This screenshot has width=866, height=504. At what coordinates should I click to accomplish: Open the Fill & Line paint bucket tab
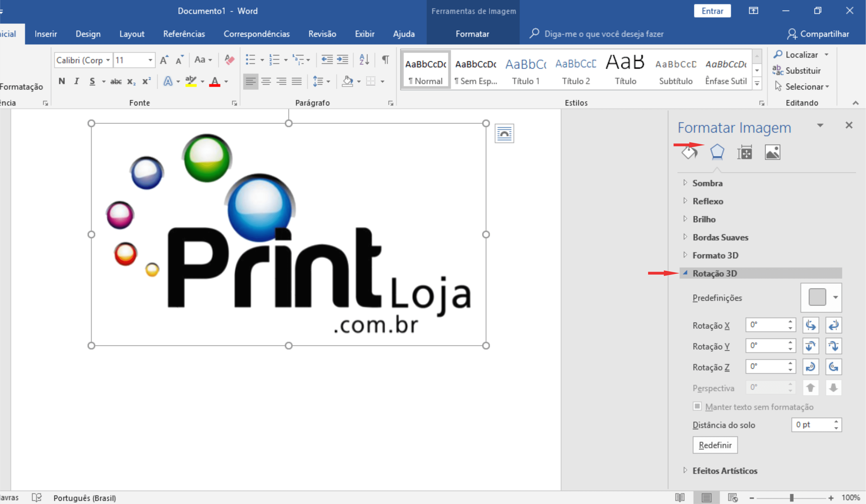(x=689, y=153)
